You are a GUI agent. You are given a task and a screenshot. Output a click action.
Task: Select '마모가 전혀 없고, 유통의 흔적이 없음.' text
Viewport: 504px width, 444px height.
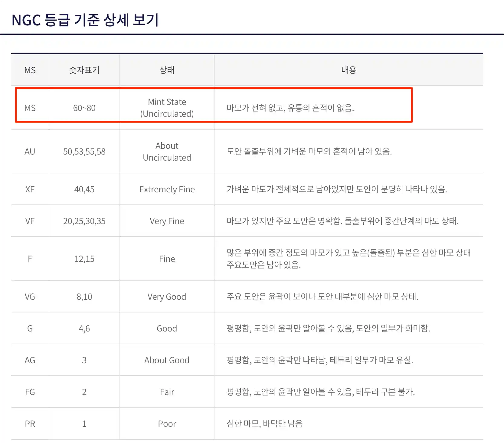290,108
